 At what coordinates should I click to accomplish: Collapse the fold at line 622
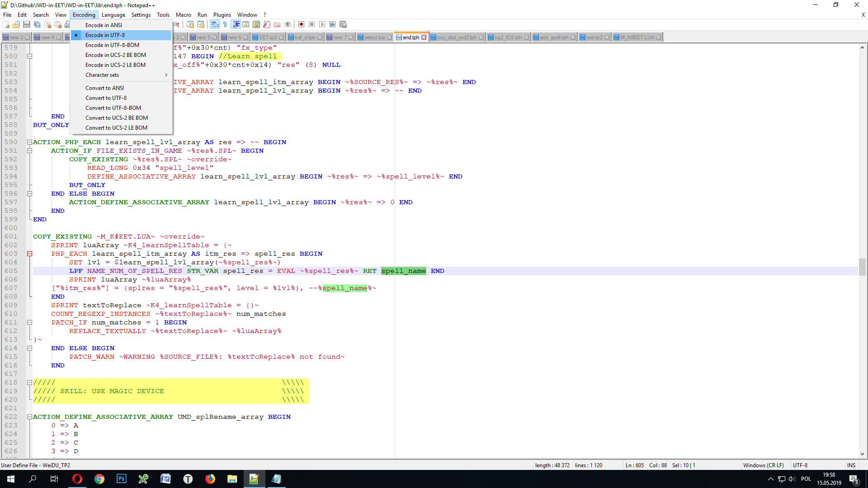pyautogui.click(x=29, y=417)
